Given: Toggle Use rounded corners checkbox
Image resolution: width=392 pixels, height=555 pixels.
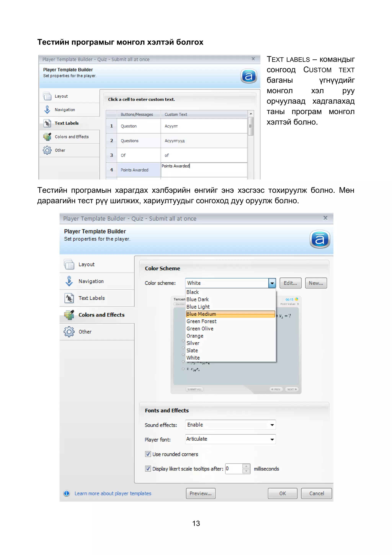Looking at the screenshot, I should (x=148, y=454).
